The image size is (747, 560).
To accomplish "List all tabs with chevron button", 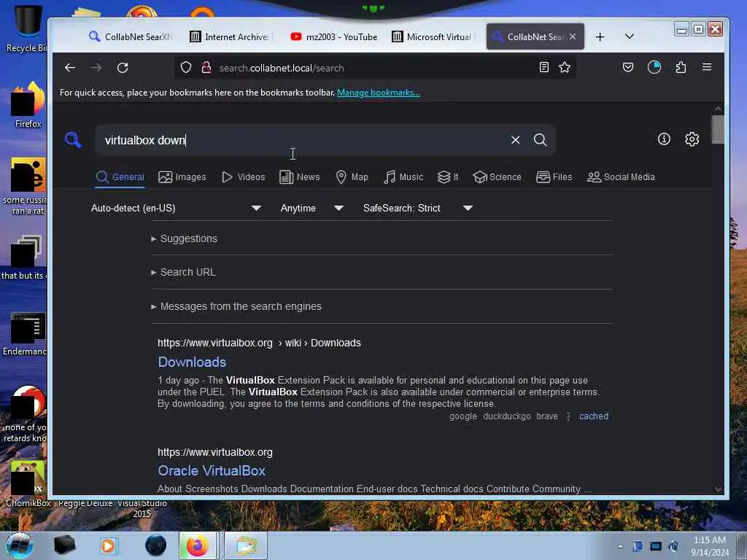I will coord(629,36).
